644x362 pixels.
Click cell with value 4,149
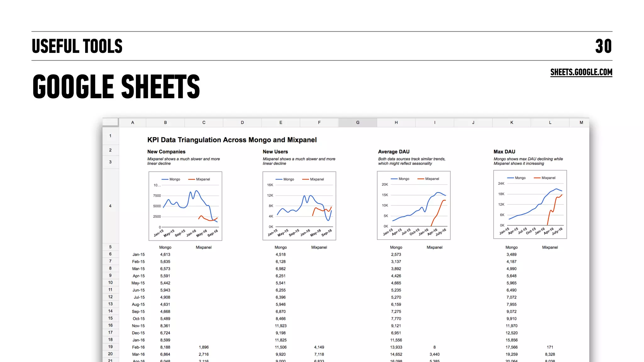click(319, 347)
